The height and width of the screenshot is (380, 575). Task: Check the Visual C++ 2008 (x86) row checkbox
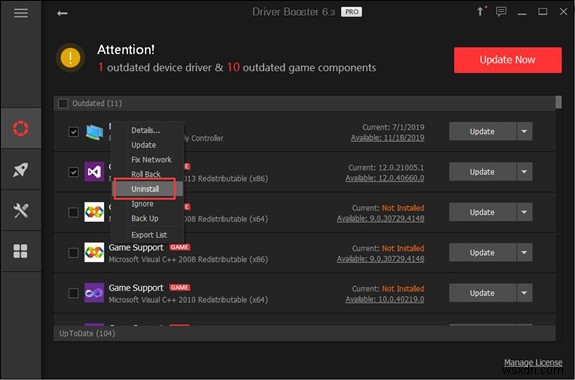click(73, 253)
